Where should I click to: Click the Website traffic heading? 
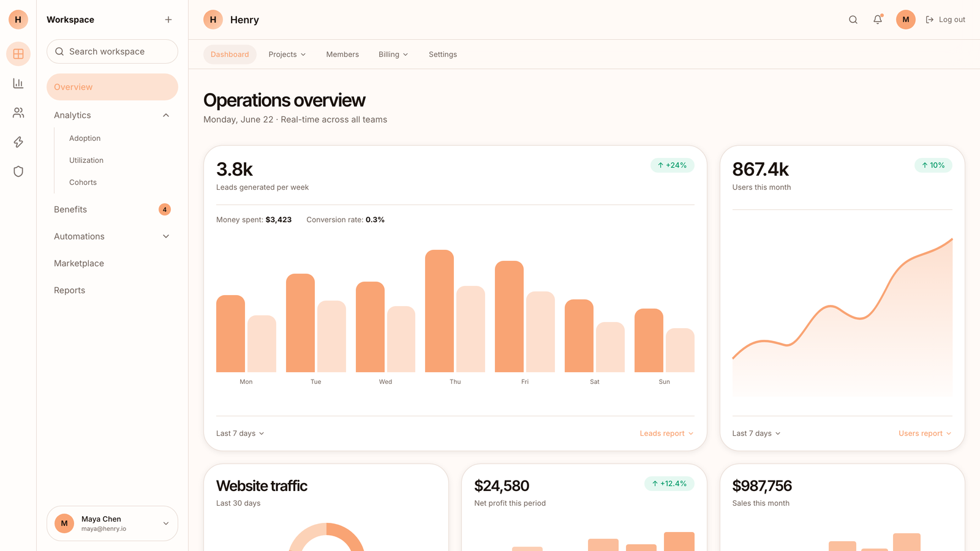point(262,486)
